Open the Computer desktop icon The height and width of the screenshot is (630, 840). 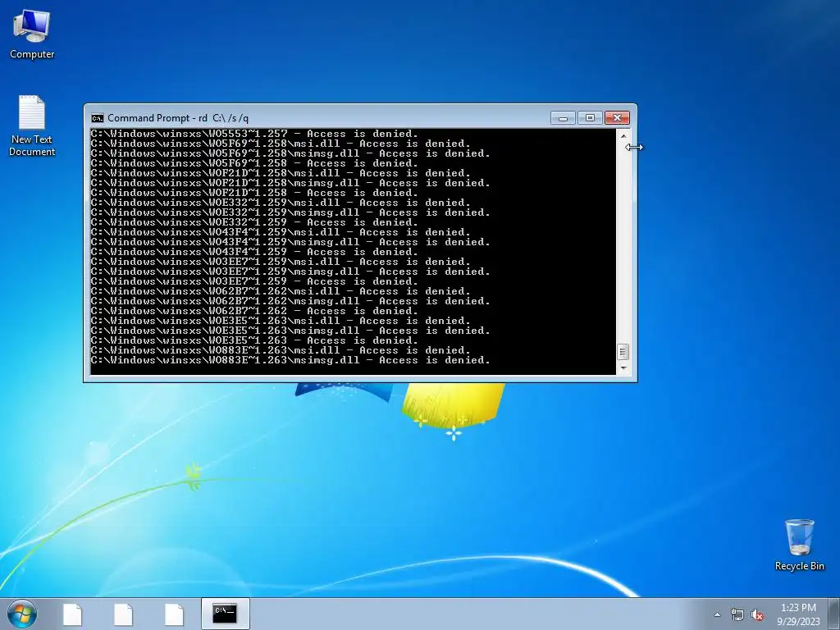tap(32, 33)
